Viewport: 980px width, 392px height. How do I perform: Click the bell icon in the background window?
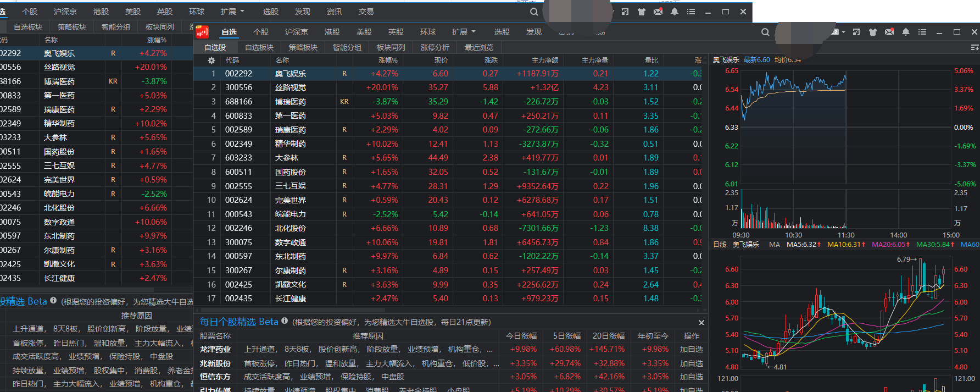click(675, 12)
